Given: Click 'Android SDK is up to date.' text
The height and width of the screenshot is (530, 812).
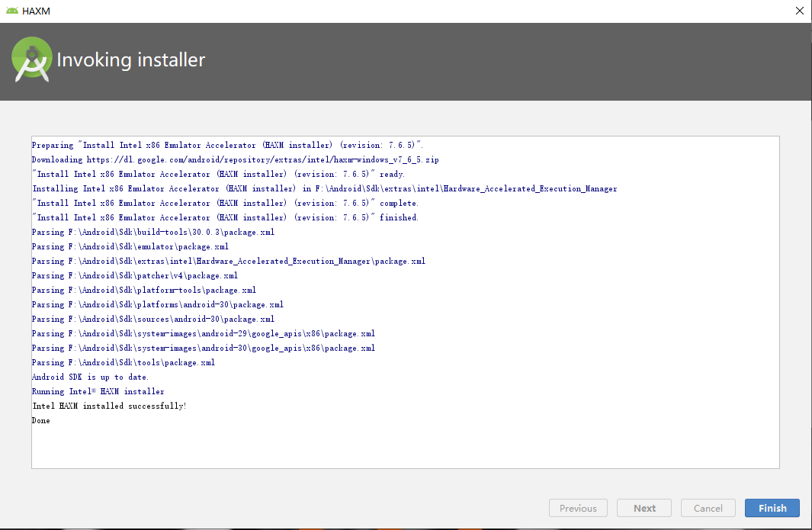Looking at the screenshot, I should coord(90,377).
